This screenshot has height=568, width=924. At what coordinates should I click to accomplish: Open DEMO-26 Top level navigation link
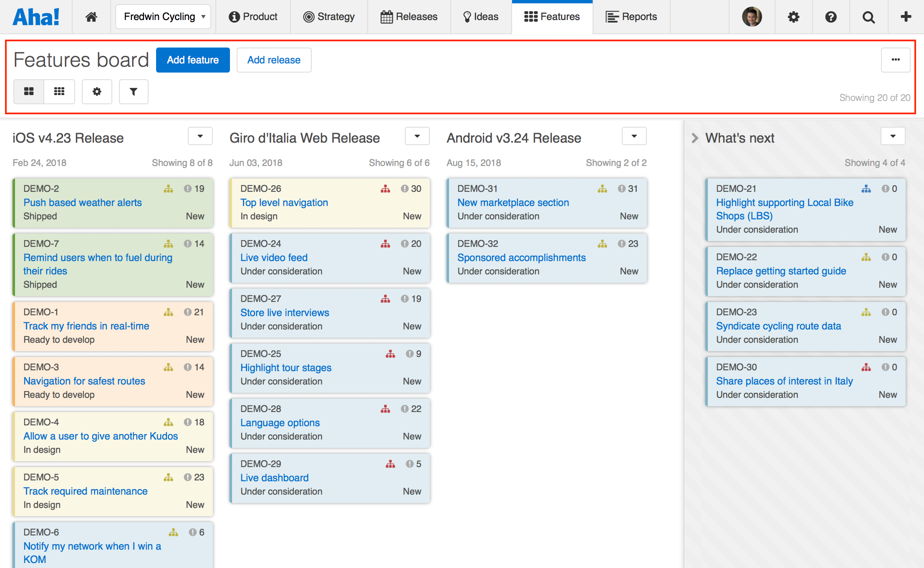(284, 202)
